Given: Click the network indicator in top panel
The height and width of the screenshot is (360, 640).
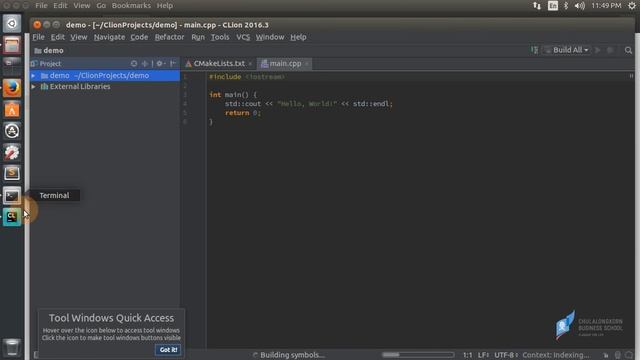Looking at the screenshot, I should tap(537, 6).
